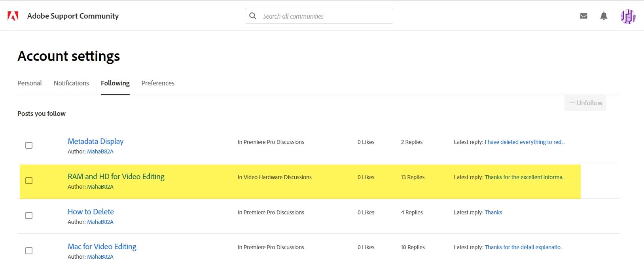Click '10 Replies' in the Mac for Video Editing row

click(x=413, y=247)
